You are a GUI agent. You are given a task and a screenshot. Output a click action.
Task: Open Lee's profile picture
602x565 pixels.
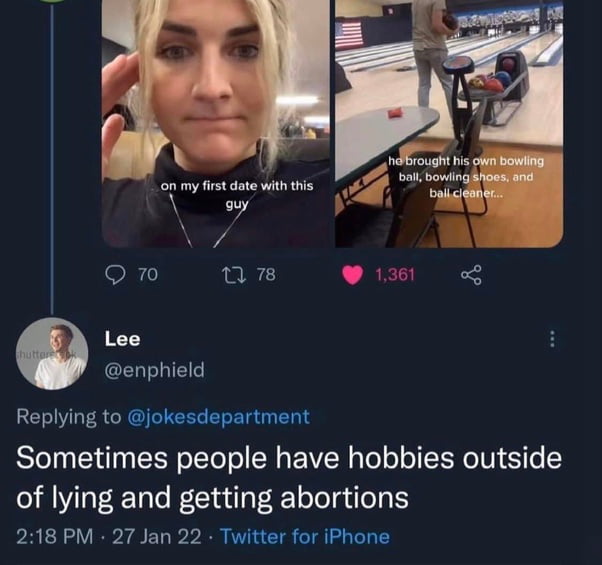52,354
